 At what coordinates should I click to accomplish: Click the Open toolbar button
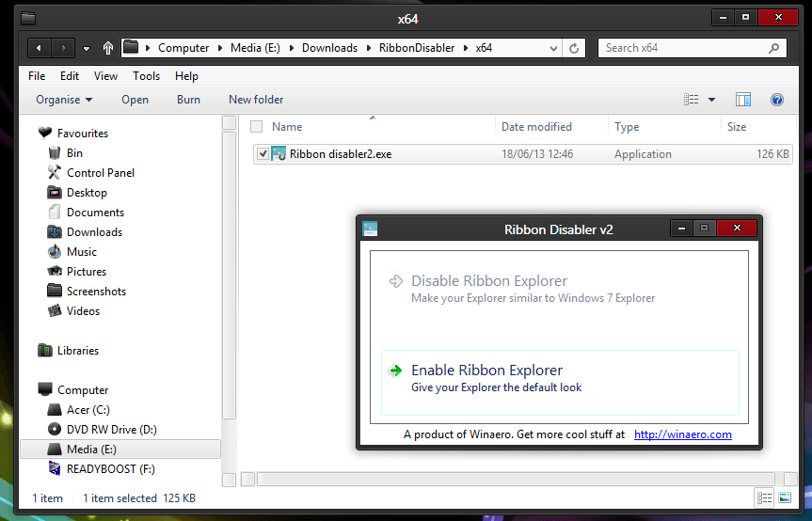tap(135, 100)
